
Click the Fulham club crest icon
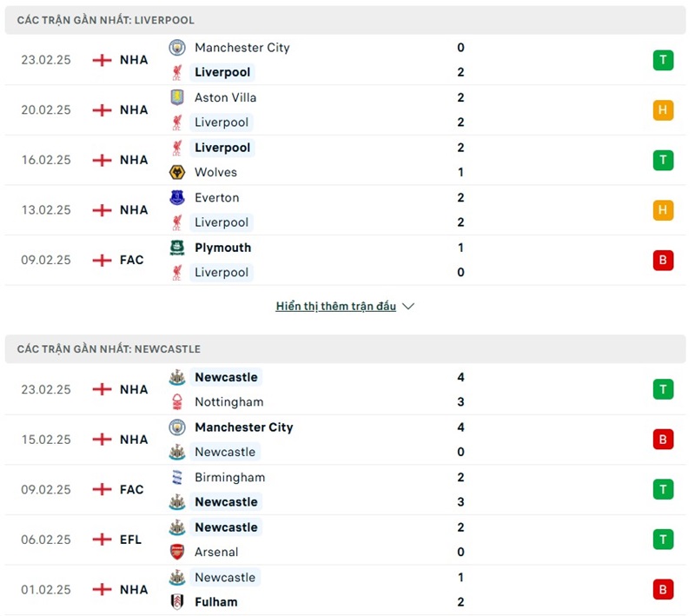point(177,601)
